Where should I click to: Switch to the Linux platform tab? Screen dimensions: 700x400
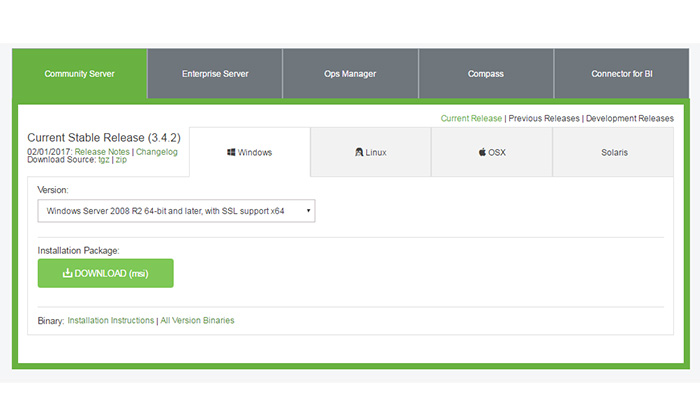tap(371, 152)
